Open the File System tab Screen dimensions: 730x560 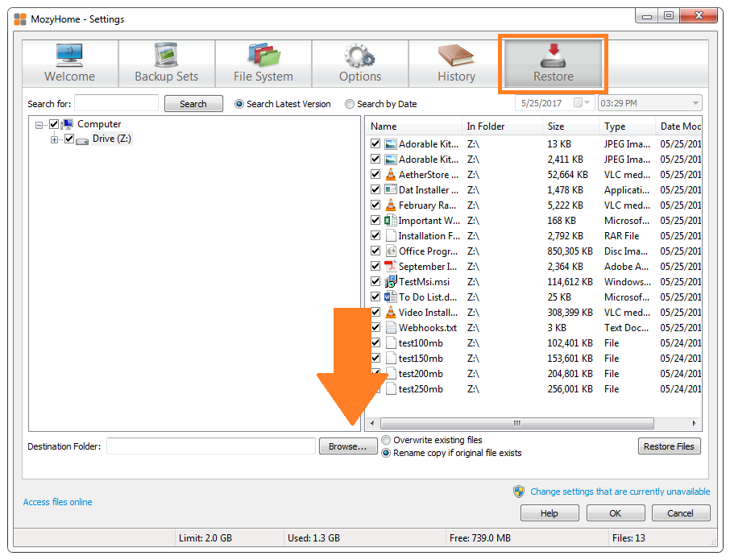point(263,64)
